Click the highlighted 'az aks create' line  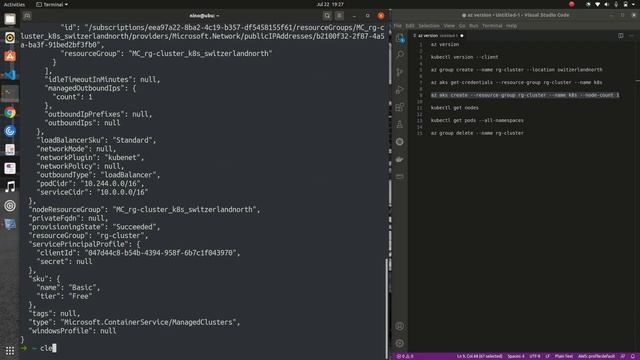click(x=525, y=95)
